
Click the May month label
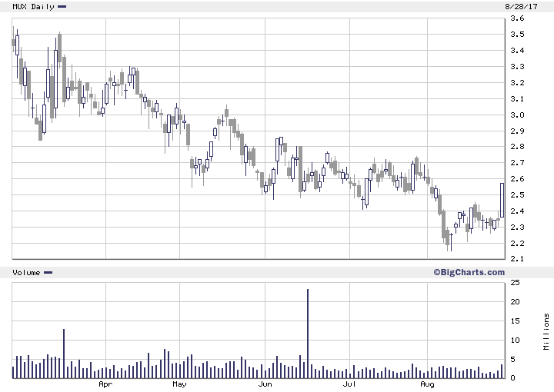pyautogui.click(x=179, y=384)
